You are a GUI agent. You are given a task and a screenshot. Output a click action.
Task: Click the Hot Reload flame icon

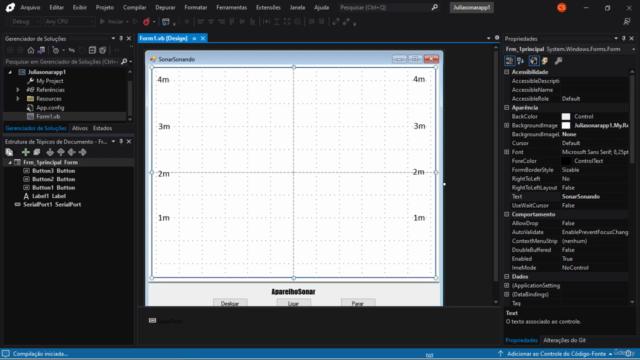146,22
